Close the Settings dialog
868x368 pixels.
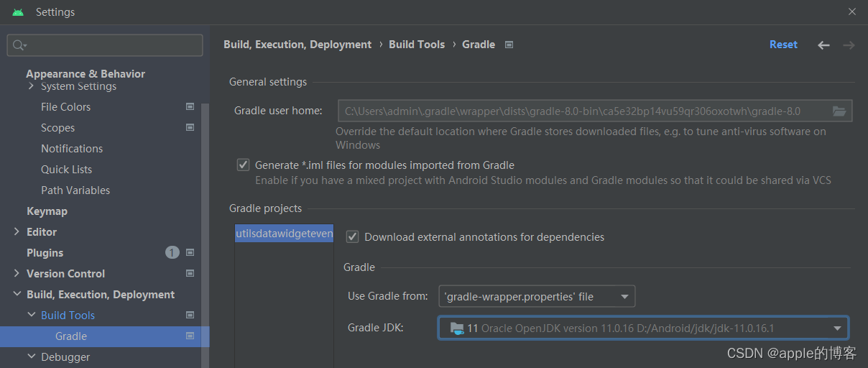point(852,11)
